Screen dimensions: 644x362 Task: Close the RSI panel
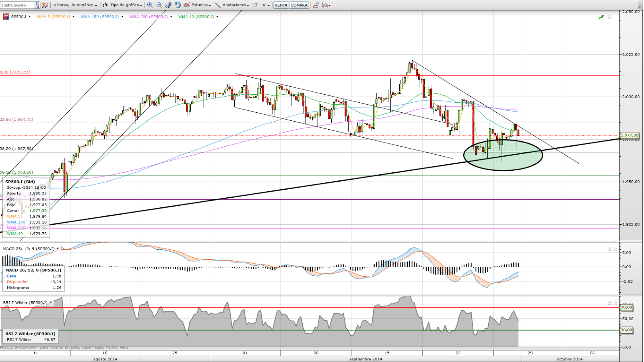[615, 303]
